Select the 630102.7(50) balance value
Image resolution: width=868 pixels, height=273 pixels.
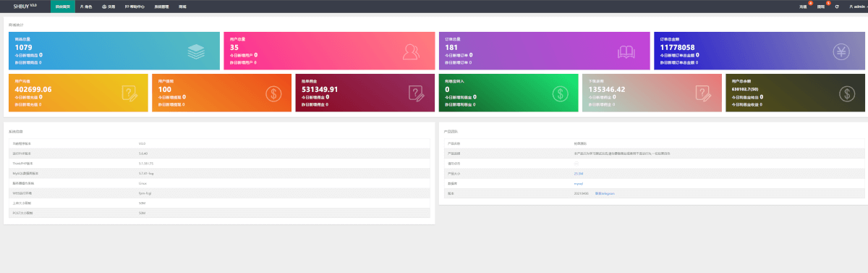pos(746,89)
